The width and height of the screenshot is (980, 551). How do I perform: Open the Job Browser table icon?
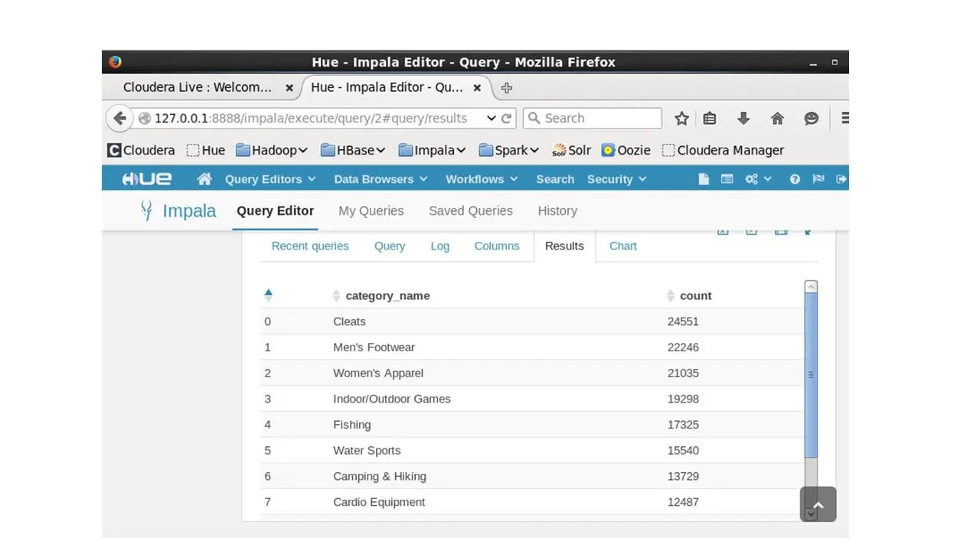click(727, 179)
